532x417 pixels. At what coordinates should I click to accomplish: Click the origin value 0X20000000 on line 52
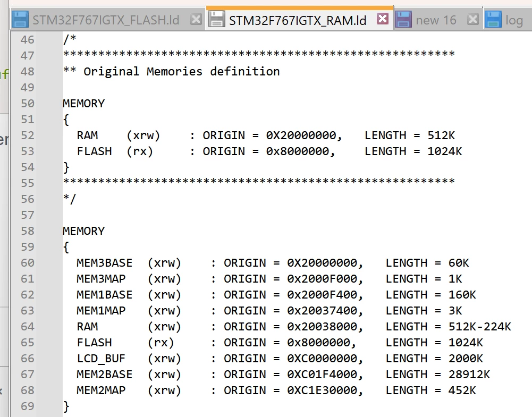coord(301,135)
